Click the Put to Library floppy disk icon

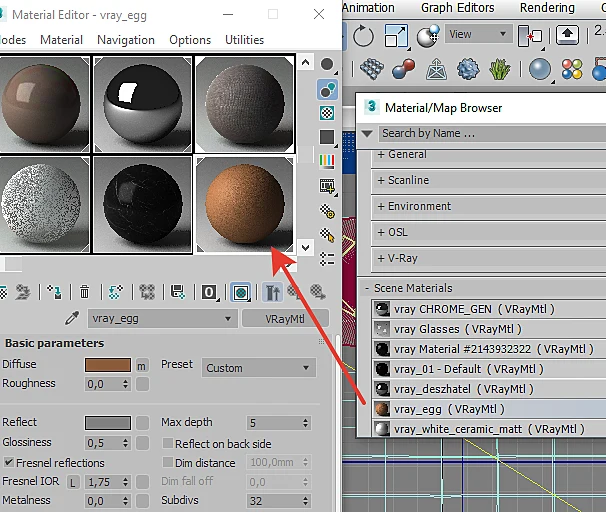click(178, 292)
